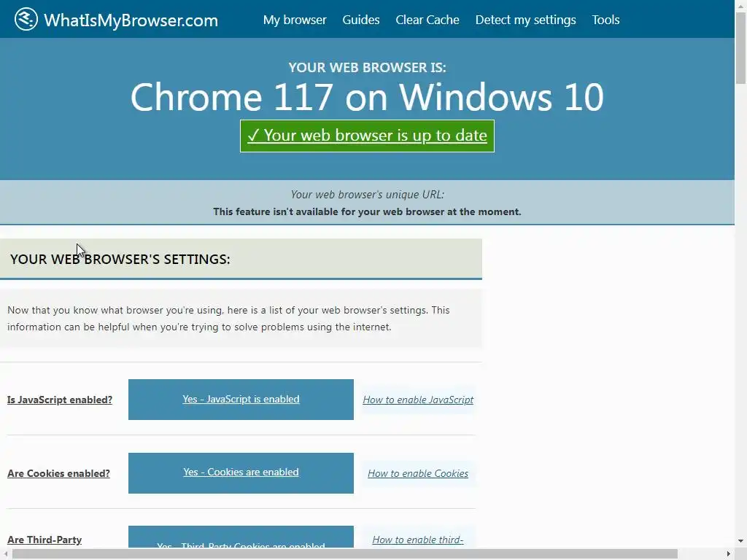Screen dimensions: 747x560
Task: Click the vertical scrollbar thumb
Action: [x=741, y=47]
